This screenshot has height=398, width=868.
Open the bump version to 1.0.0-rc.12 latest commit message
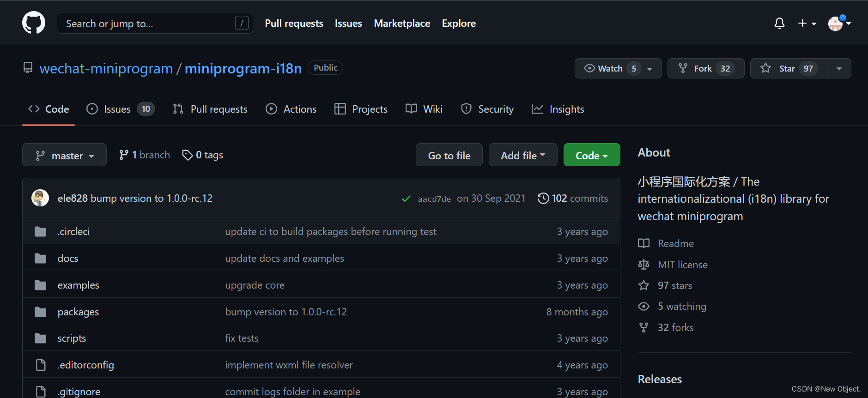point(152,198)
